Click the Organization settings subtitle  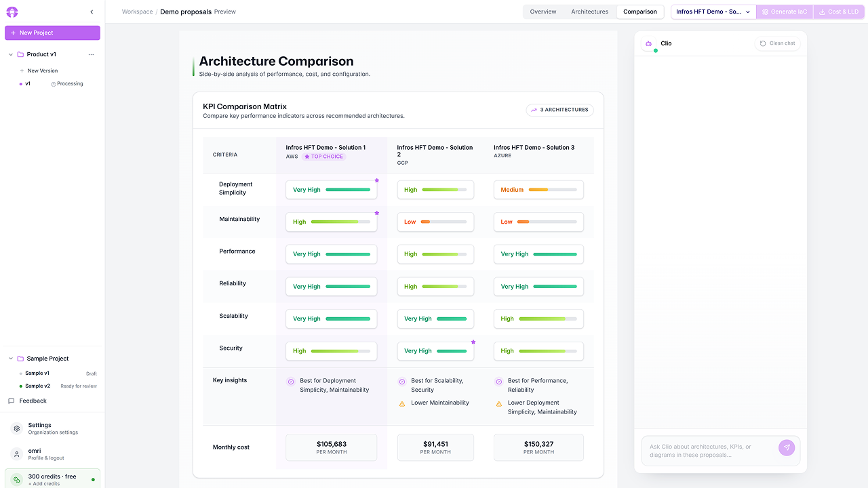[x=53, y=432]
